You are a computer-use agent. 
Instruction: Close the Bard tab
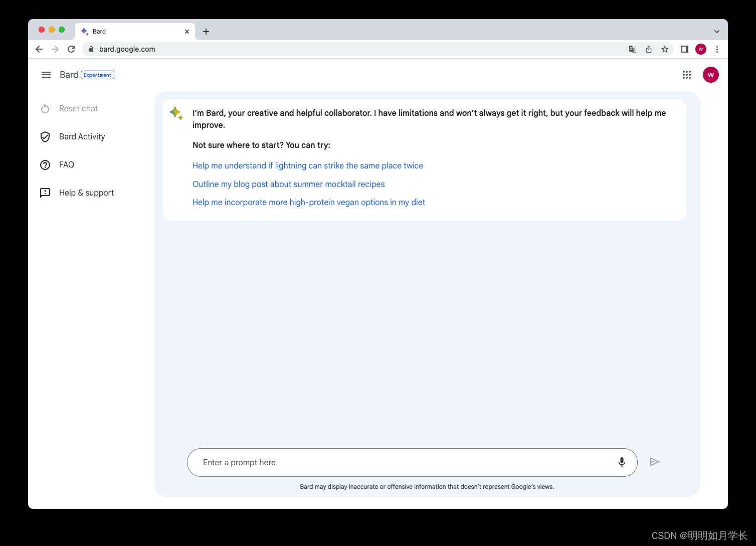click(187, 31)
